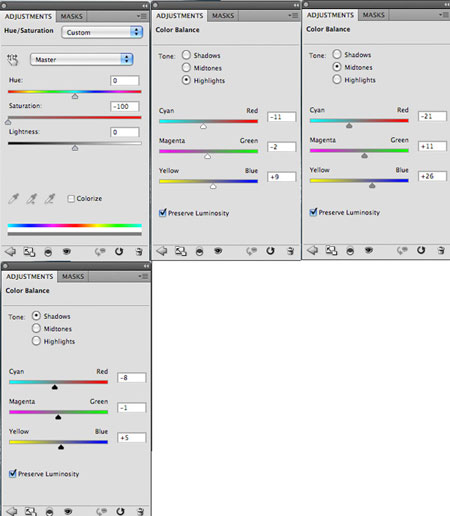Return to adjustment list in Highlights Color Balance panel
This screenshot has height=516, width=450.
point(162,251)
